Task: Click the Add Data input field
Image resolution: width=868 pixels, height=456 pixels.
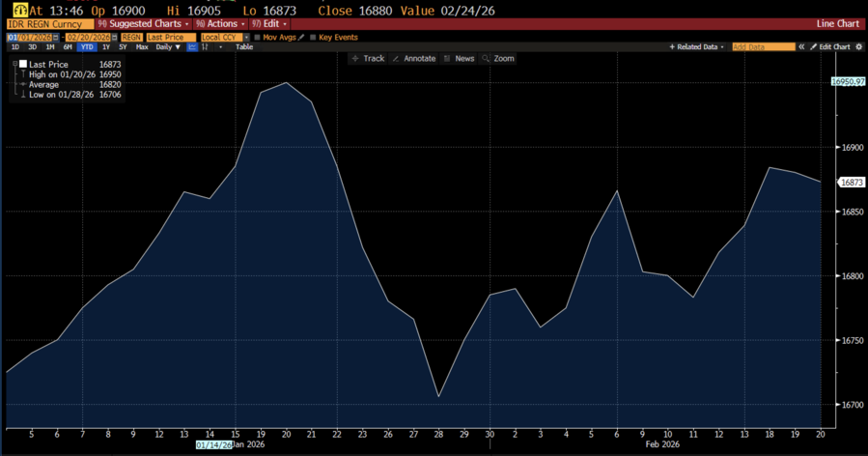Action: point(763,46)
